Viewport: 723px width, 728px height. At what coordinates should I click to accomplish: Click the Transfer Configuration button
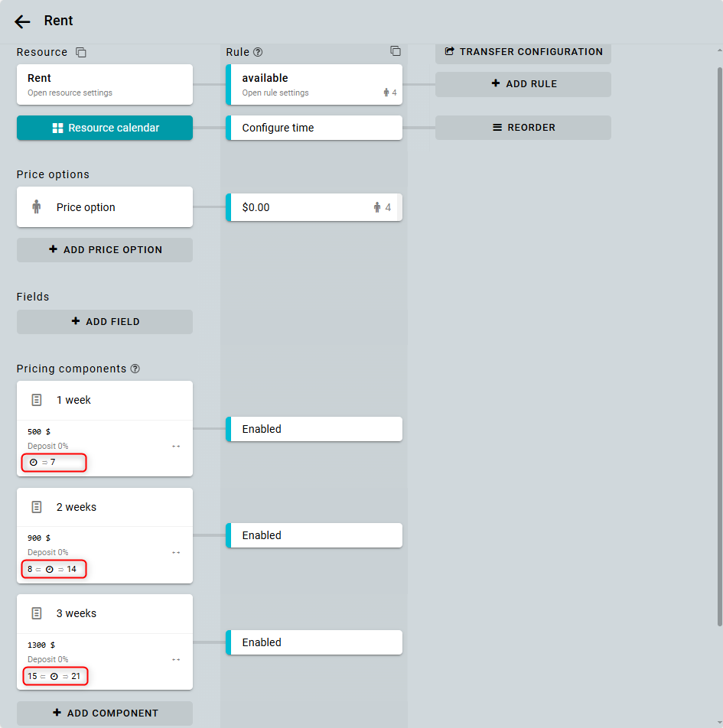pyautogui.click(x=523, y=52)
